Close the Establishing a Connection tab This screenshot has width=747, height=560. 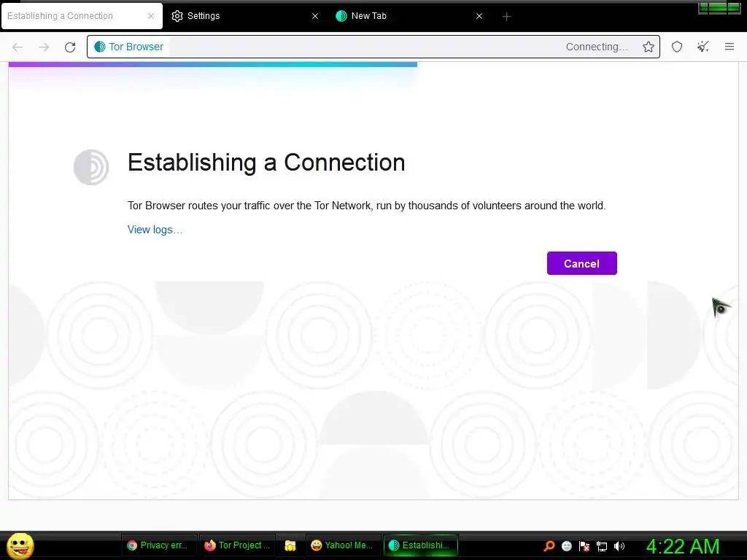click(151, 16)
